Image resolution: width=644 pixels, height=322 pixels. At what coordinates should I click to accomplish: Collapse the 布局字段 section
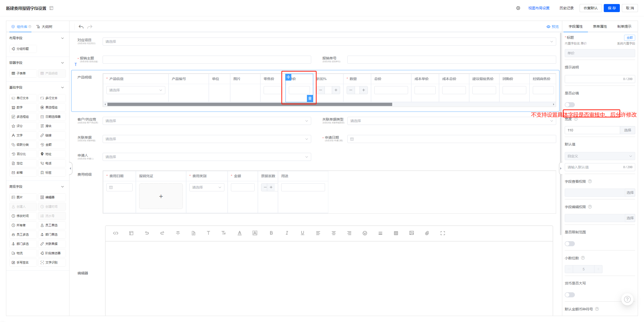pos(63,38)
